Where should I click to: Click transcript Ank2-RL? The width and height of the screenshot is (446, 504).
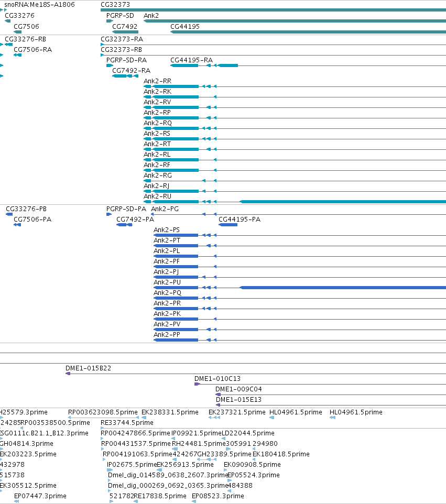point(157,154)
